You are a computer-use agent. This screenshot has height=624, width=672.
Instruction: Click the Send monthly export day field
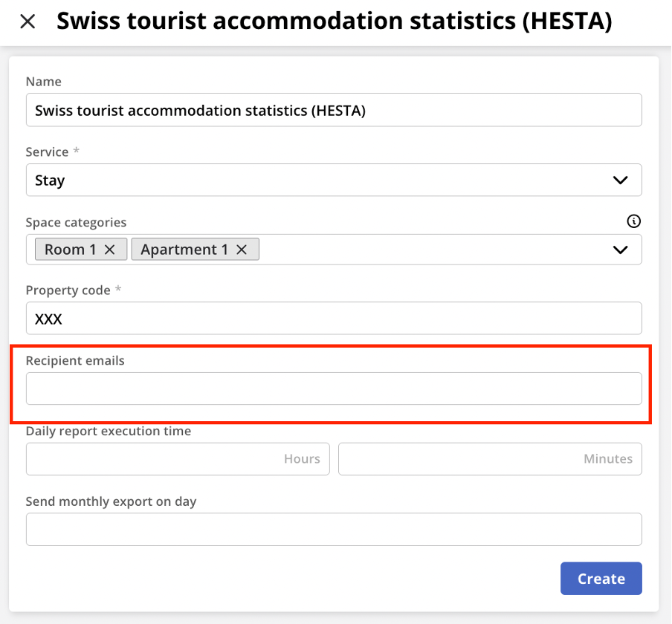tap(334, 529)
